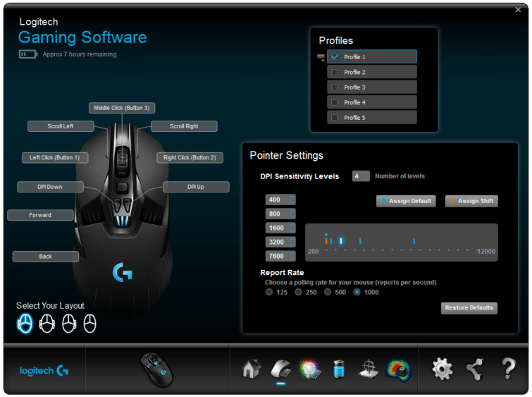Open help question mark icon
Screen dimensions: 532x397
pyautogui.click(x=508, y=369)
